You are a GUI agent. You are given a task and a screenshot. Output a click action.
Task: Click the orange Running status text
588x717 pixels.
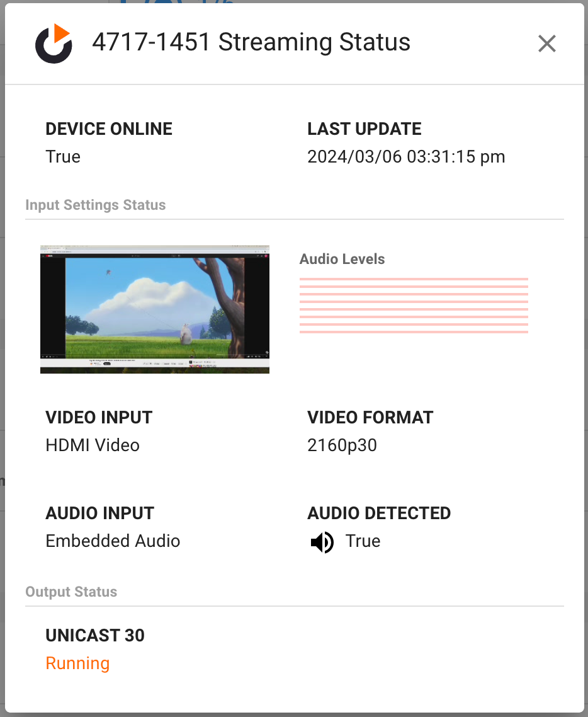[x=77, y=663]
